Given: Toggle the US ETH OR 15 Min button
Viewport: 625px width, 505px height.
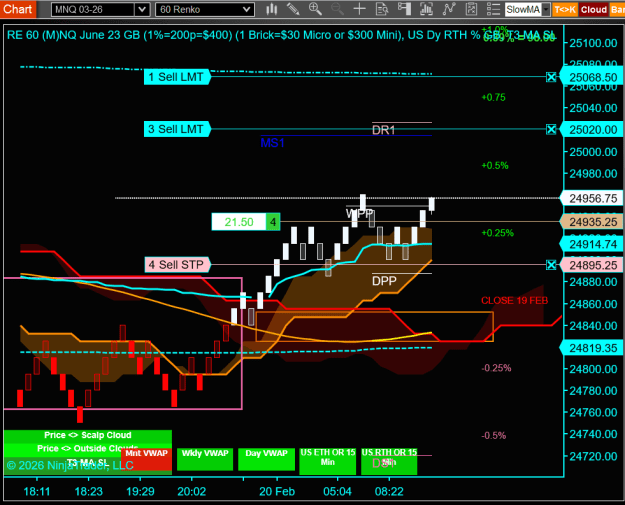Looking at the screenshot, I should click(328, 461).
